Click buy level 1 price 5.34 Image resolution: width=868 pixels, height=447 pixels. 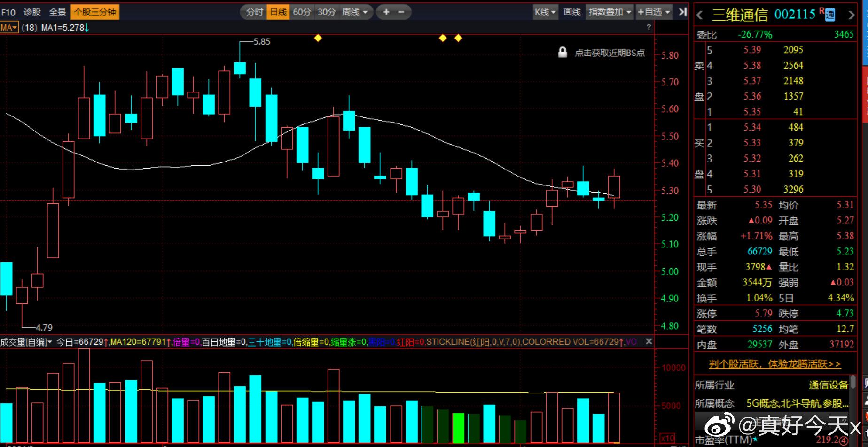coord(752,127)
